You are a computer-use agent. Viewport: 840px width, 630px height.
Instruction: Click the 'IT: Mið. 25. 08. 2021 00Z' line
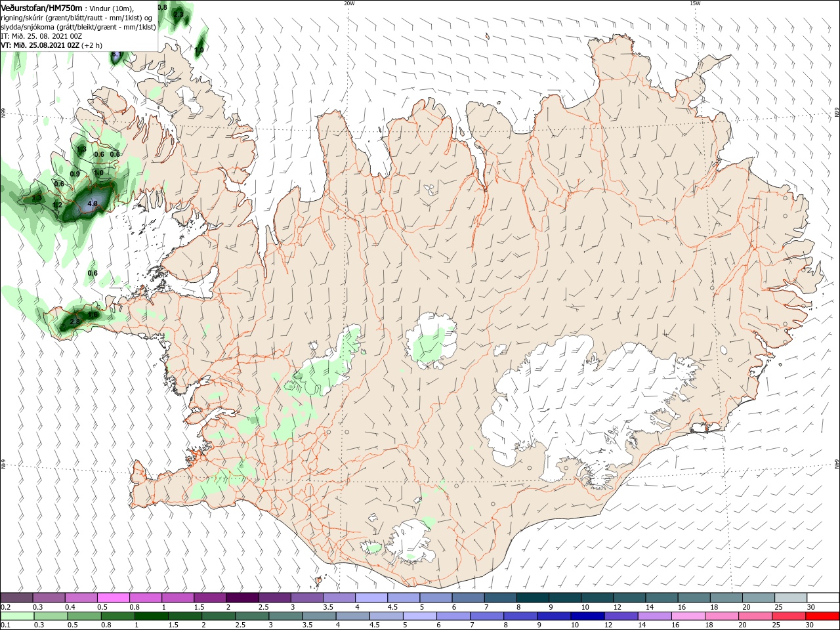[41, 36]
